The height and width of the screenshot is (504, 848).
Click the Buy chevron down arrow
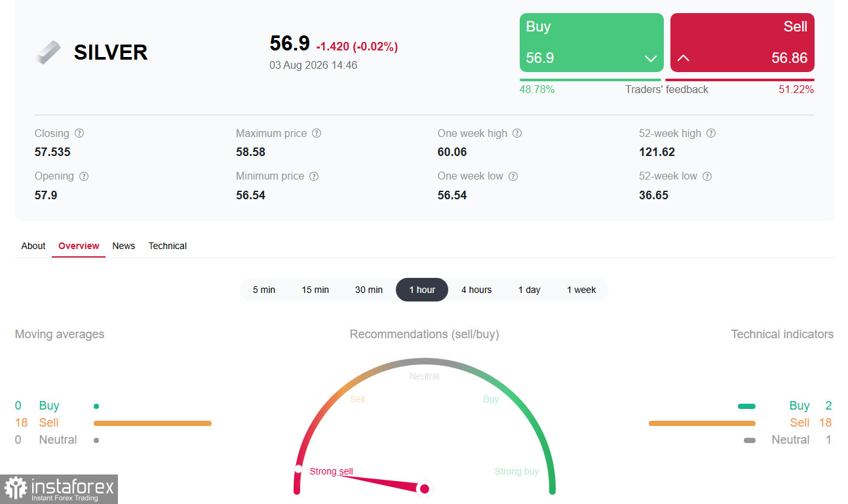pyautogui.click(x=651, y=58)
